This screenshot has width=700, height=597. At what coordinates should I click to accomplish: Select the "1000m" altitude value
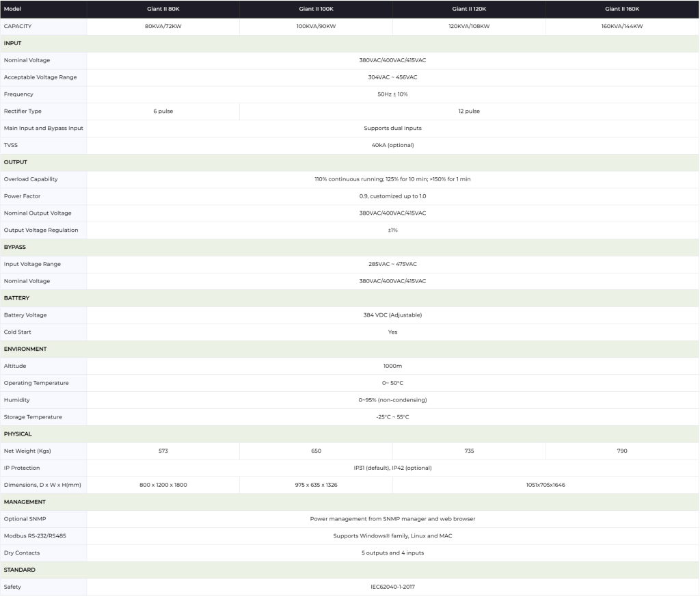click(393, 366)
